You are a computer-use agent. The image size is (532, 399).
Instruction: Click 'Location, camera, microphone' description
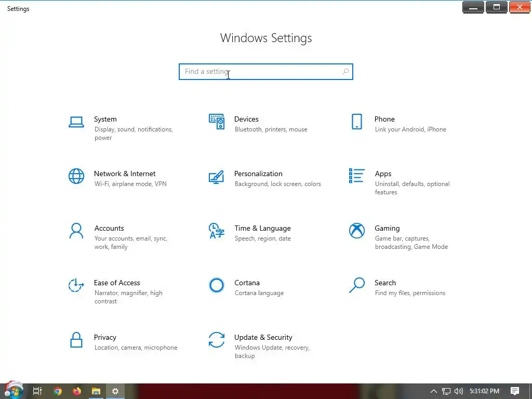tap(136, 348)
